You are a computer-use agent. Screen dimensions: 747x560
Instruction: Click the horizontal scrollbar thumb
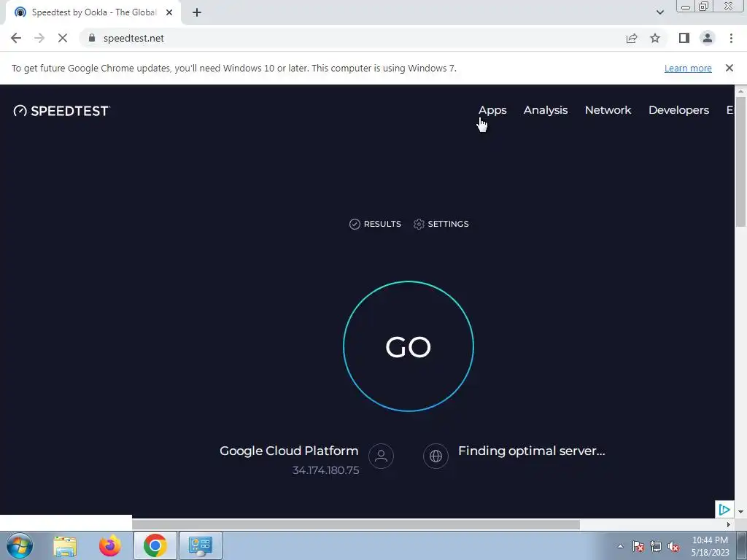356,525
